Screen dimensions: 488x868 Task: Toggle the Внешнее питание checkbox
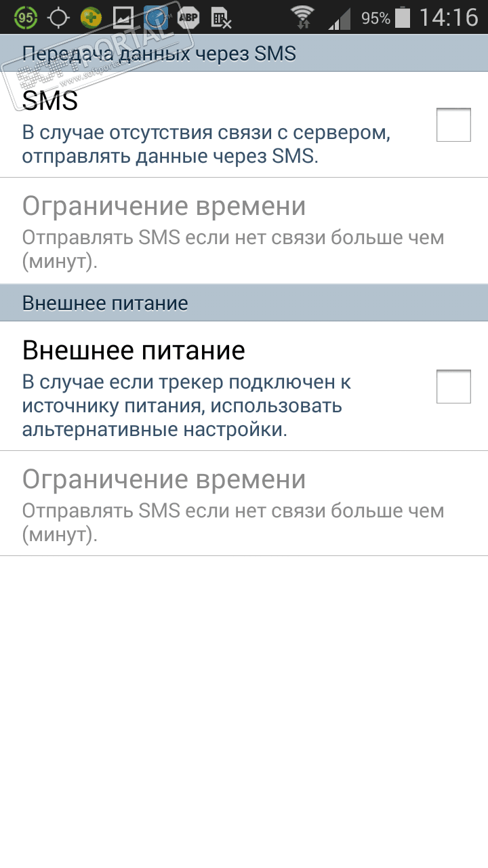(453, 387)
